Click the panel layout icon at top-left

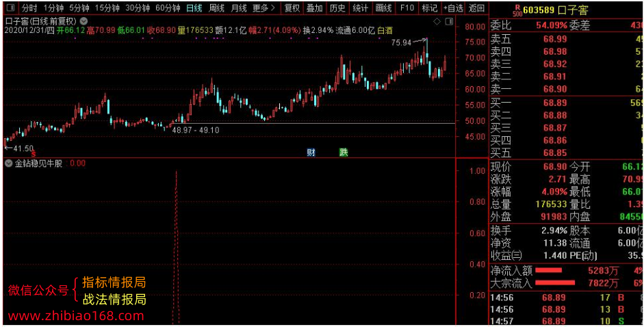[x=11, y=8]
